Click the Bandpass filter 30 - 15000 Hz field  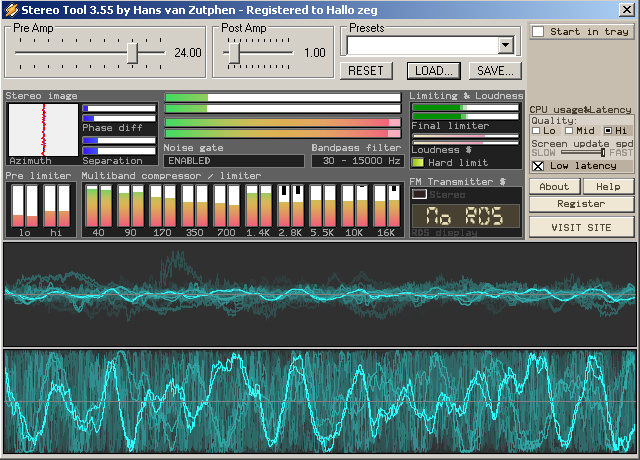(x=356, y=160)
